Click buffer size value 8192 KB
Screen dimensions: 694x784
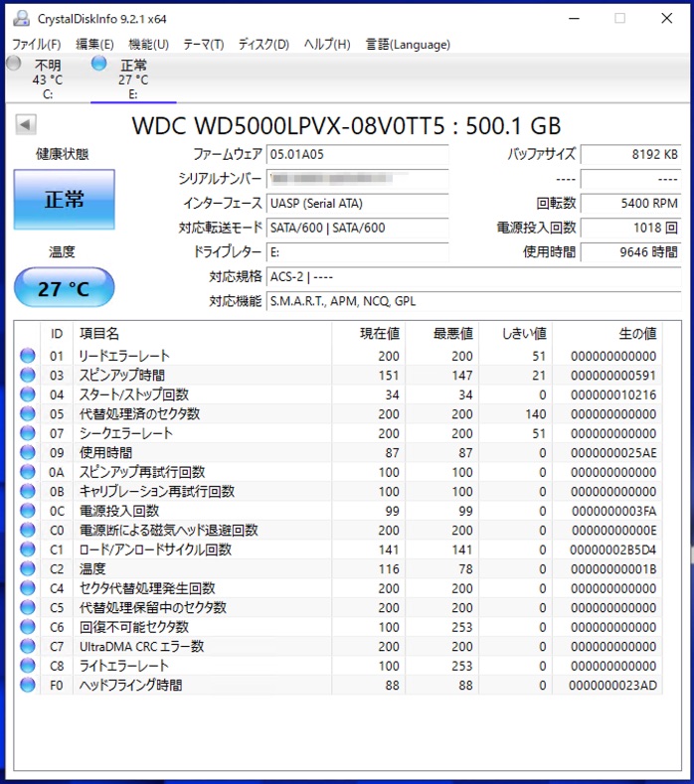(630, 154)
